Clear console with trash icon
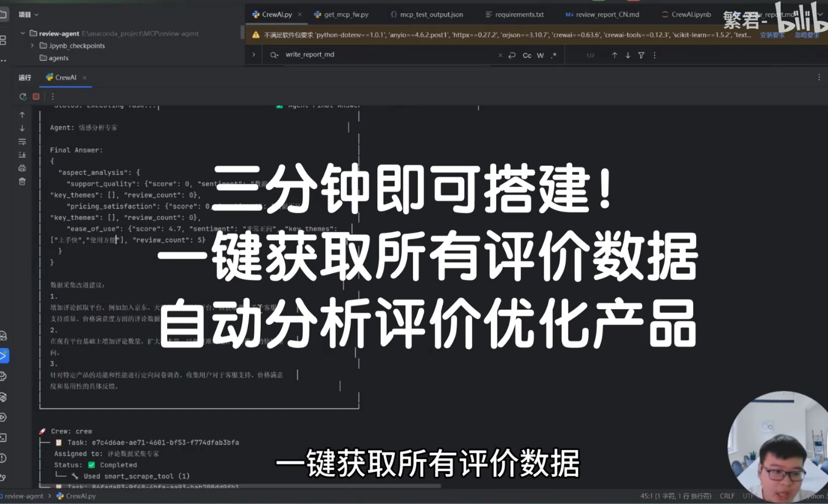This screenshot has height=504, width=828. coord(22,182)
